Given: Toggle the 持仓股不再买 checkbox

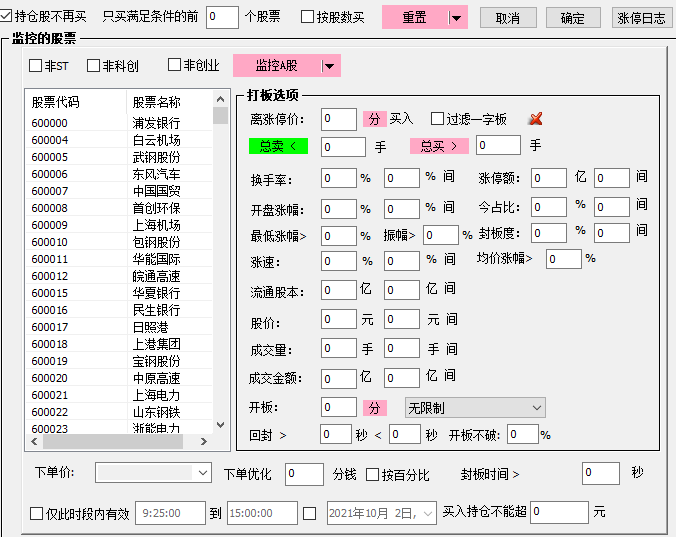Looking at the screenshot, I should (x=8, y=17).
